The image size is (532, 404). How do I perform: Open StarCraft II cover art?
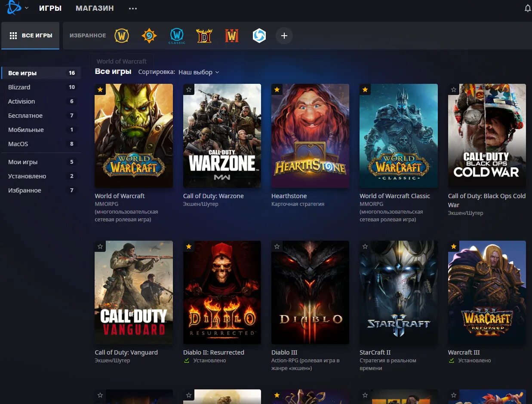coord(399,292)
